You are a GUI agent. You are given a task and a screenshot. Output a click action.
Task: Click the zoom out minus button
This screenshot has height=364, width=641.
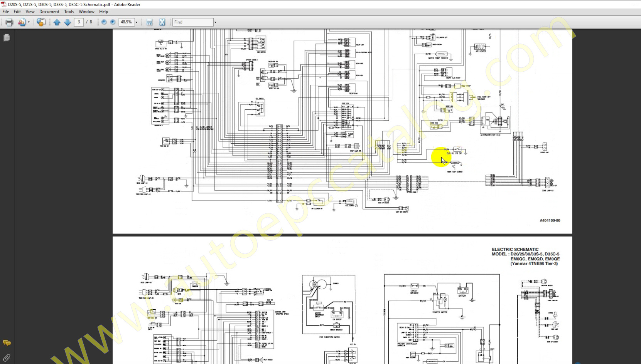[x=104, y=22]
